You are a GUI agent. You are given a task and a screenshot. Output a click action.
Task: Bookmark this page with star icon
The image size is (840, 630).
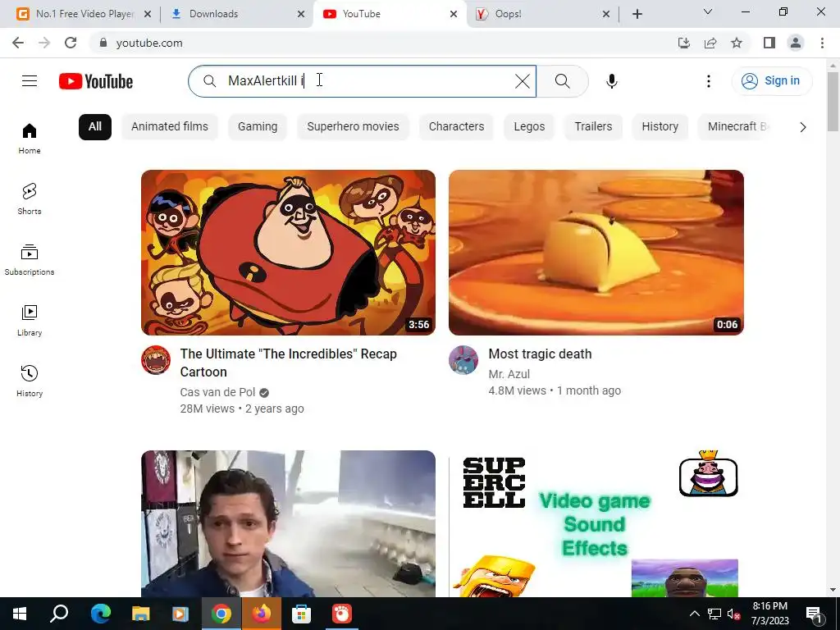(x=737, y=43)
